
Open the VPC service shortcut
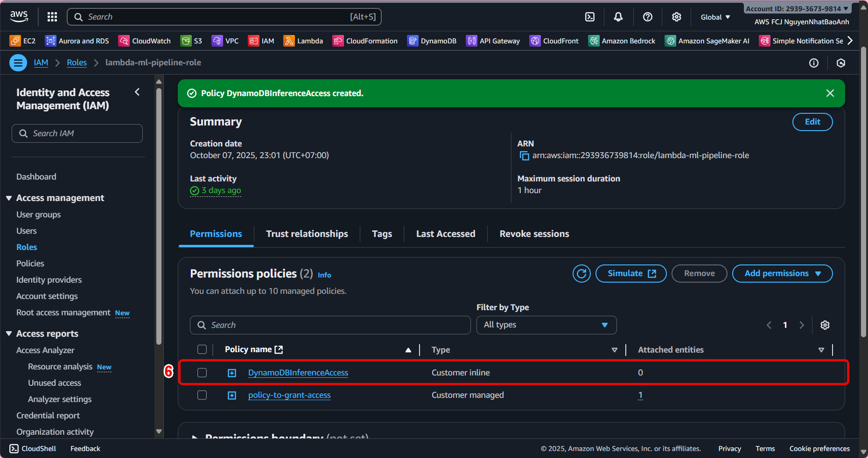click(225, 41)
